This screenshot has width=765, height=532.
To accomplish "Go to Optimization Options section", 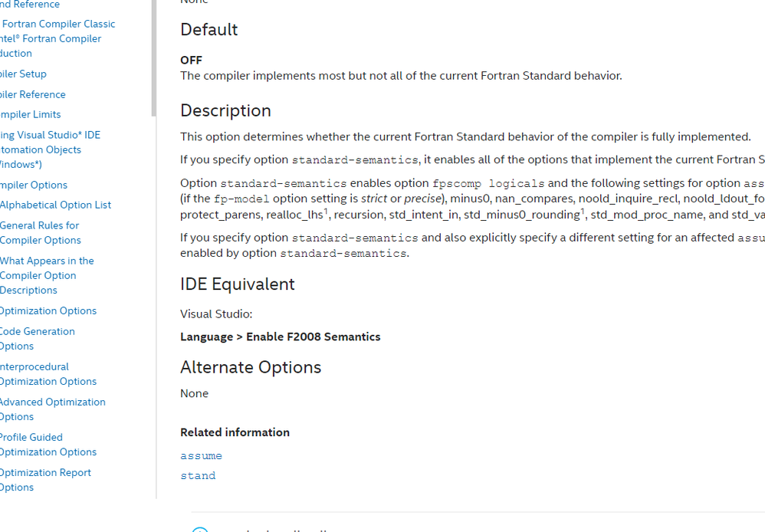I will pos(48,311).
